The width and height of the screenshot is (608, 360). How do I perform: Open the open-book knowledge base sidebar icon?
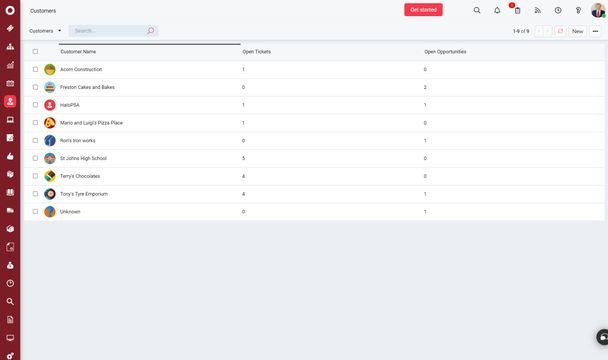point(10,192)
